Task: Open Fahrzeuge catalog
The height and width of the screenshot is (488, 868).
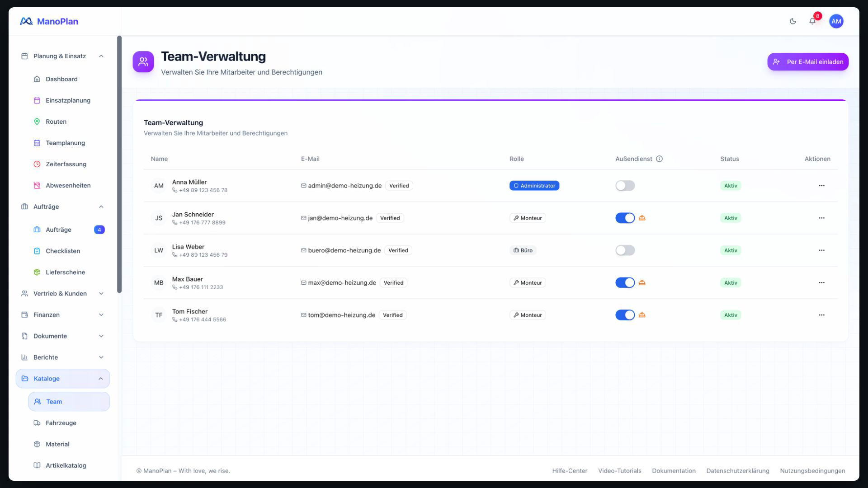Action: pos(69,423)
